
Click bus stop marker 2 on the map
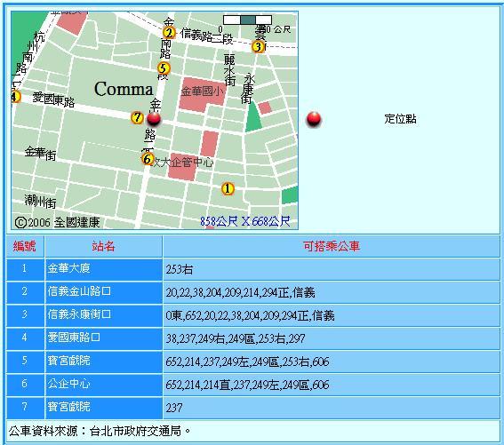click(169, 33)
